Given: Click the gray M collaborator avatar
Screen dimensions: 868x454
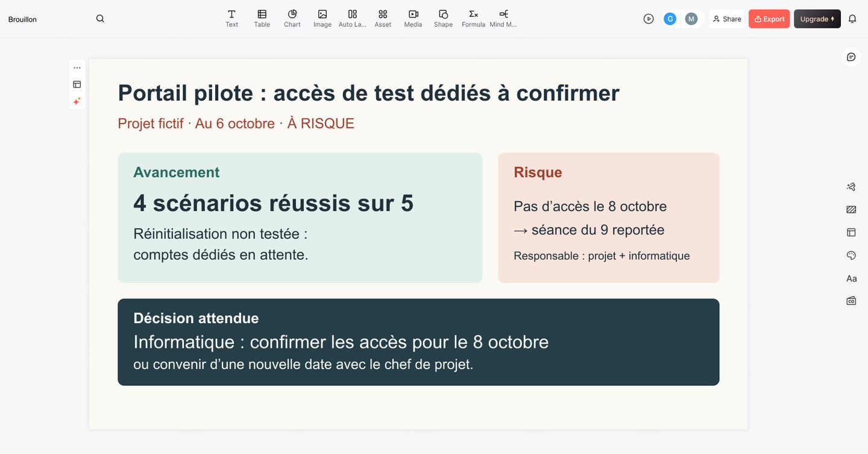Looking at the screenshot, I should [691, 19].
